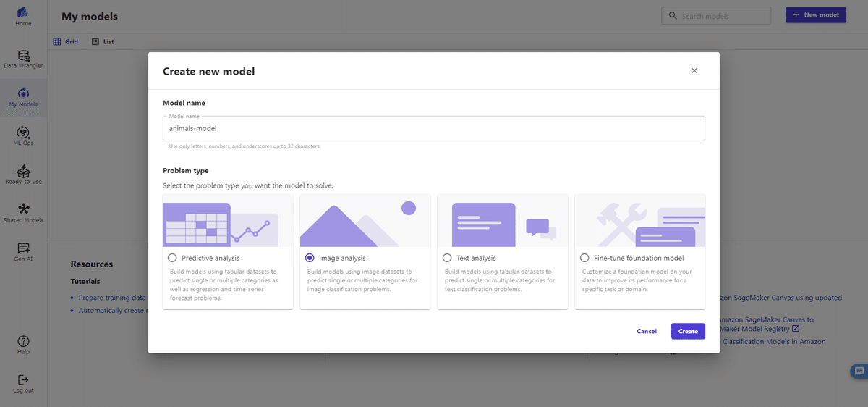Image resolution: width=868 pixels, height=407 pixels.
Task: Click the 'Resources' heading
Action: pyautogui.click(x=92, y=264)
